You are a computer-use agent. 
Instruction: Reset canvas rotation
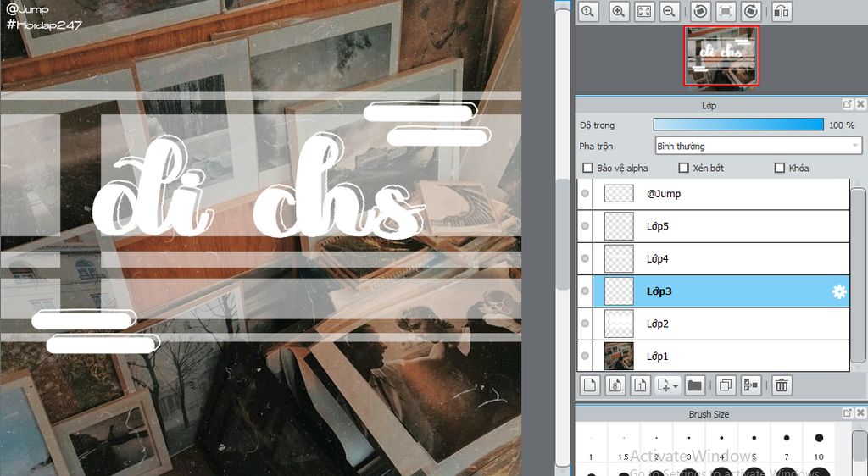pos(726,11)
